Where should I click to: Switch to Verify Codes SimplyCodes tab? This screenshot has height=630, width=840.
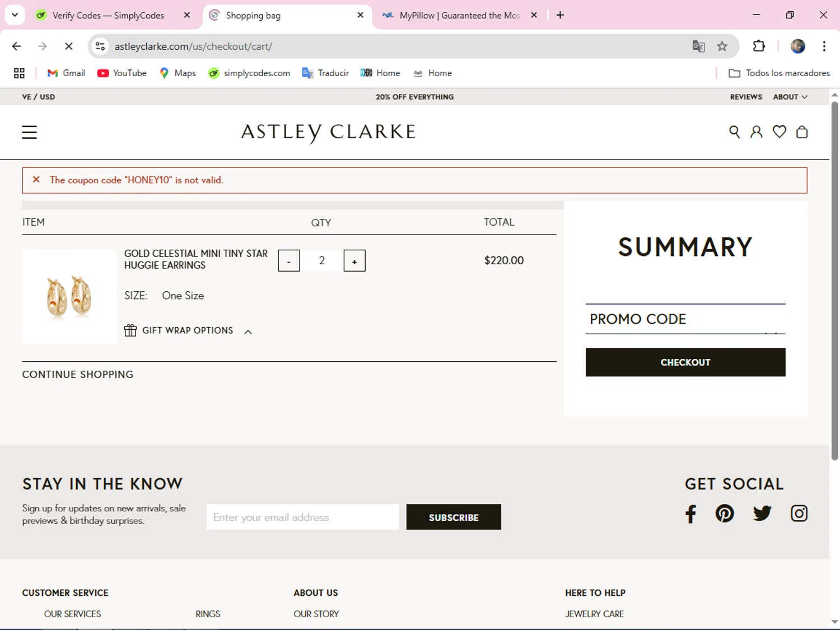point(108,15)
